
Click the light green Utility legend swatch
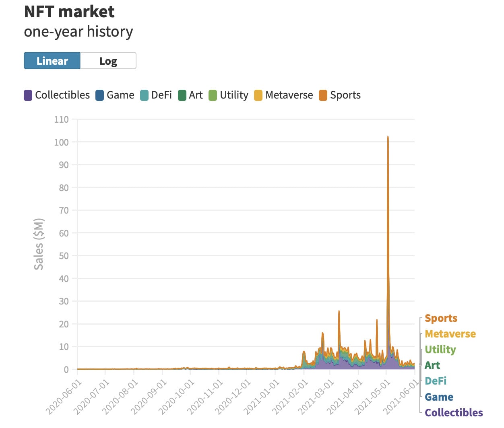pyautogui.click(x=213, y=95)
